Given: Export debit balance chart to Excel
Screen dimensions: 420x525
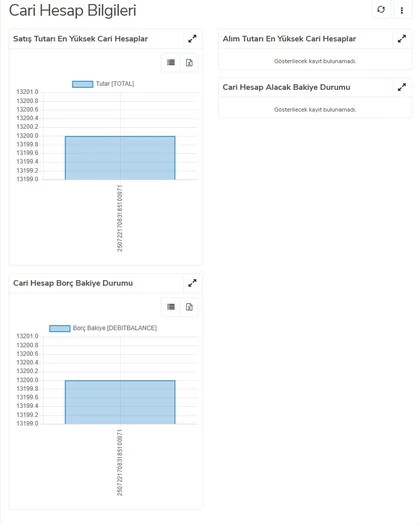Looking at the screenshot, I should [x=189, y=307].
